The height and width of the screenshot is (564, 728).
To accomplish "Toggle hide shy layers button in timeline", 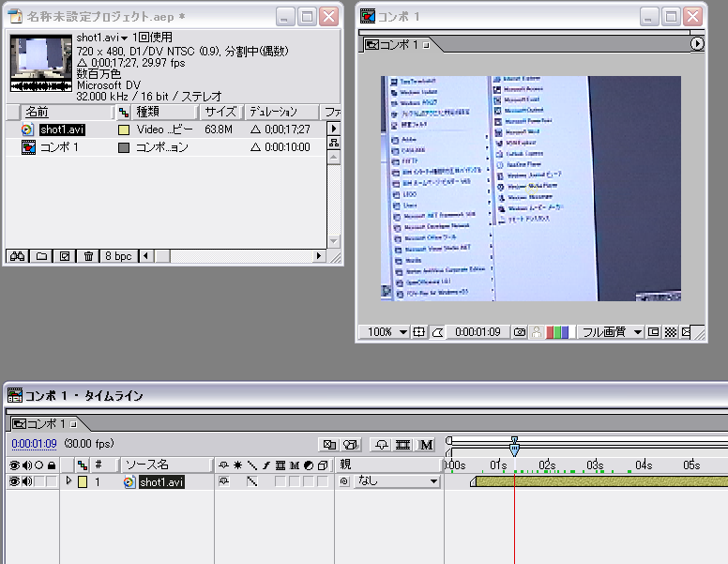I will coord(382,445).
